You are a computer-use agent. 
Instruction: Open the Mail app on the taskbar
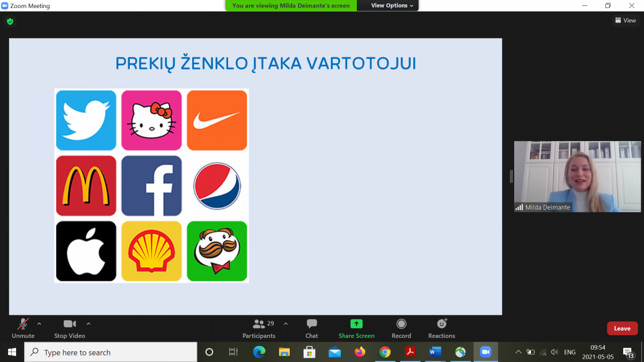point(335,352)
